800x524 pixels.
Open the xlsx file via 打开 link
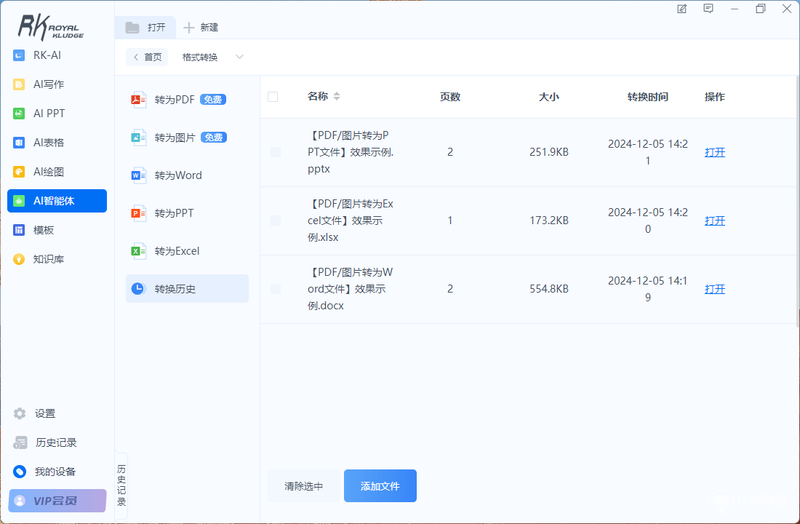[x=715, y=220]
